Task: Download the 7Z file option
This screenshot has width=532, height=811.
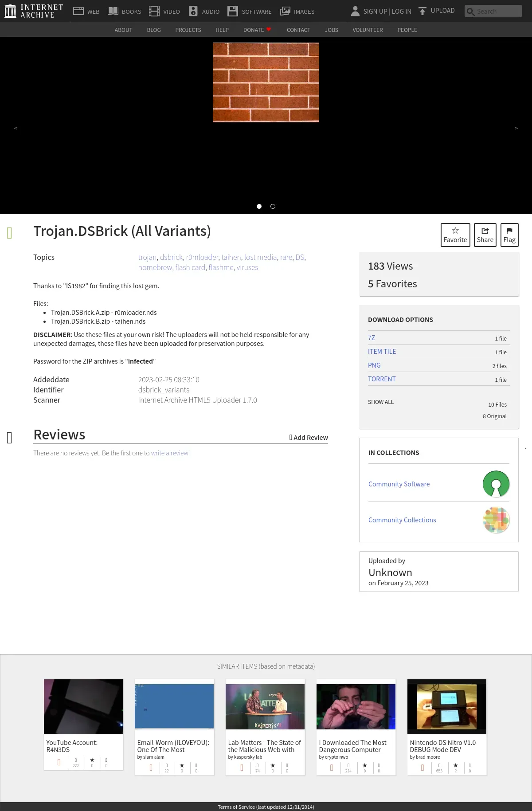Action: 372,337
